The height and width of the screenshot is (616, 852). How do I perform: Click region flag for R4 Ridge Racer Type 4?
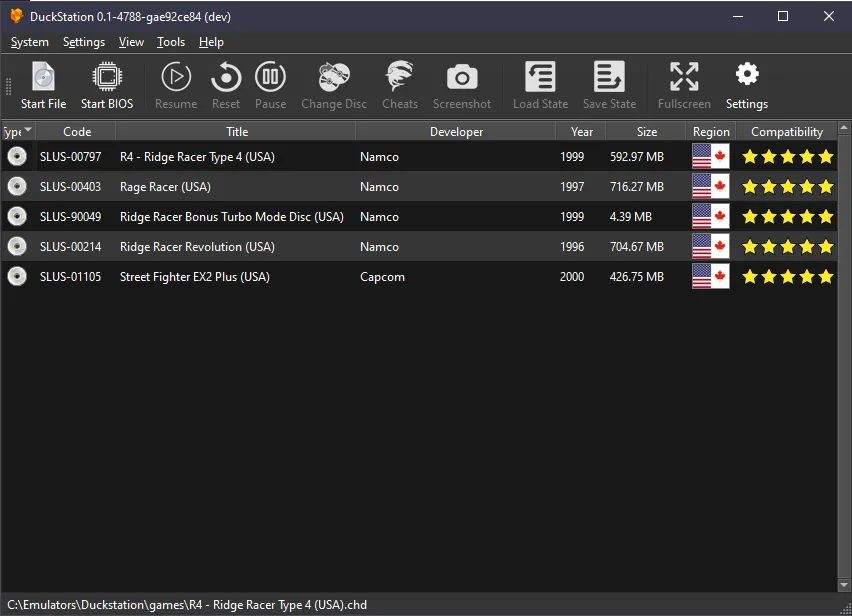click(x=710, y=156)
